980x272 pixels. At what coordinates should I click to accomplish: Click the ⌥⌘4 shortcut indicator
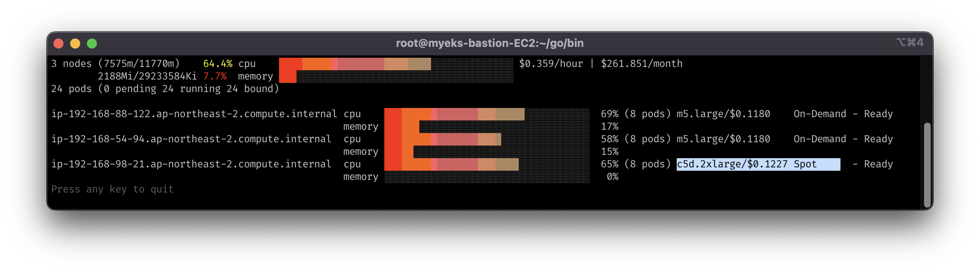coord(909,42)
